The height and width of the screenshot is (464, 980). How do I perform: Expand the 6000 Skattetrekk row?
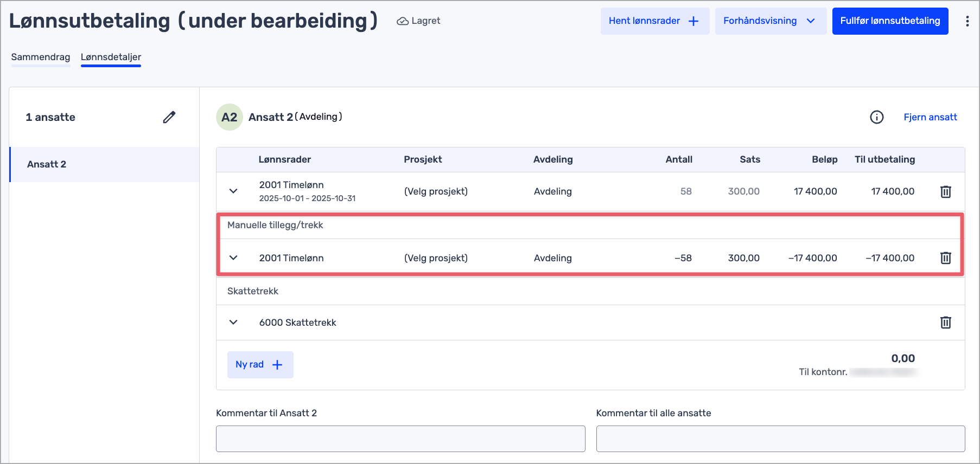click(233, 323)
